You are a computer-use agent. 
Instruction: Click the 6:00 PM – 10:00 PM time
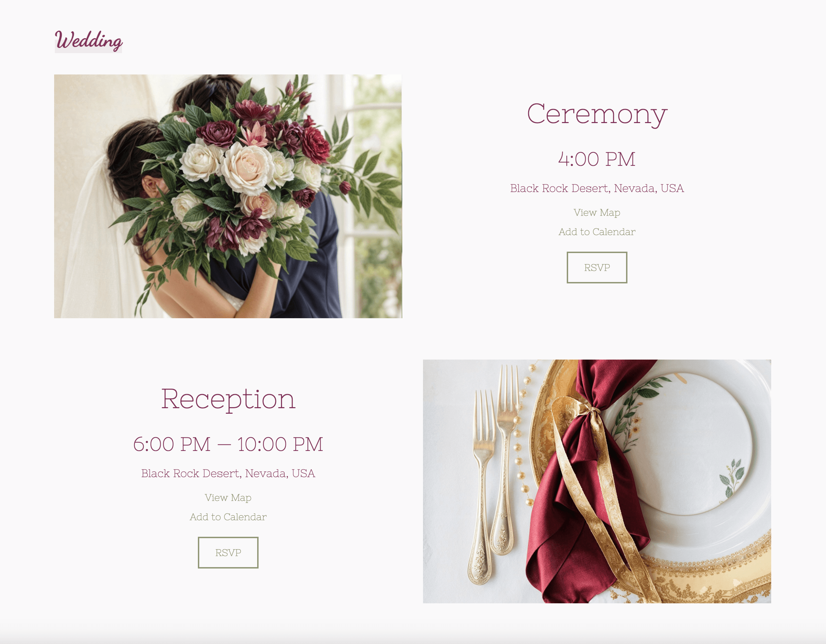tap(228, 444)
